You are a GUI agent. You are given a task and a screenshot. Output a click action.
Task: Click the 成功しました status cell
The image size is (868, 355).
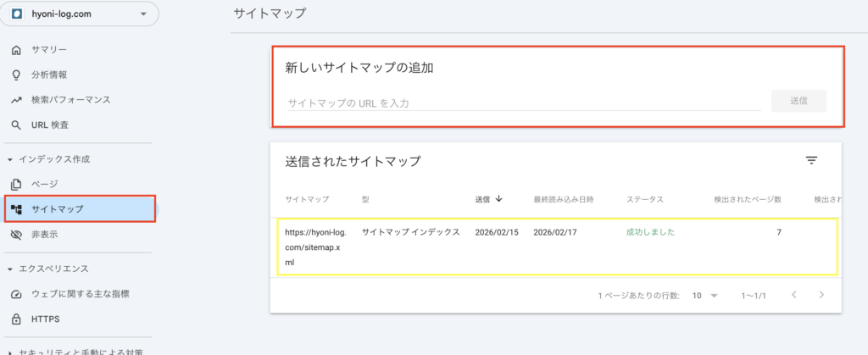(x=650, y=232)
